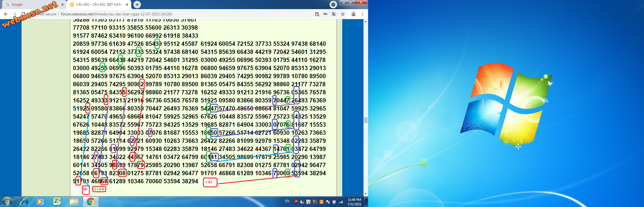This screenshot has width=644, height=207.
Task: Click the blocked pop-up icon in address bar
Action: [x=317, y=14]
